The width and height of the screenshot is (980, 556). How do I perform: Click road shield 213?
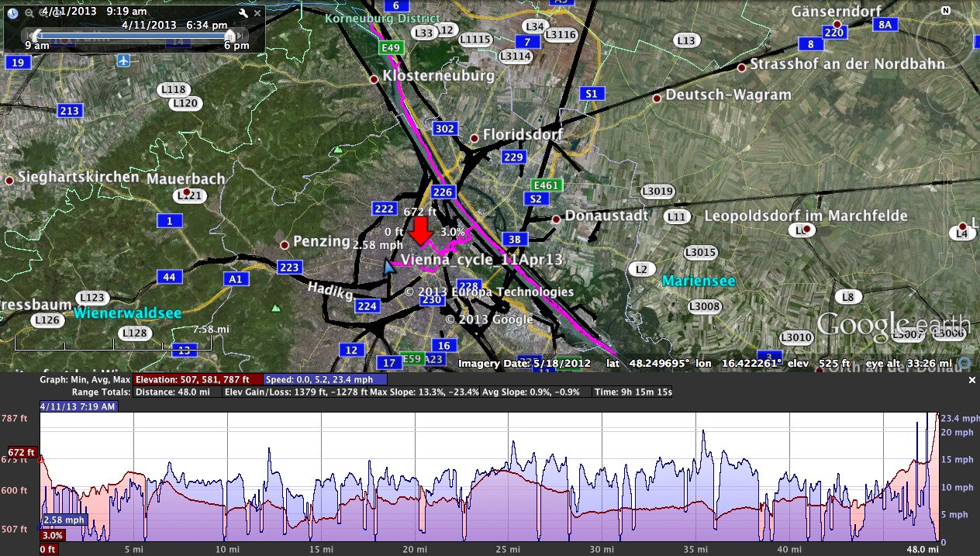point(70,111)
